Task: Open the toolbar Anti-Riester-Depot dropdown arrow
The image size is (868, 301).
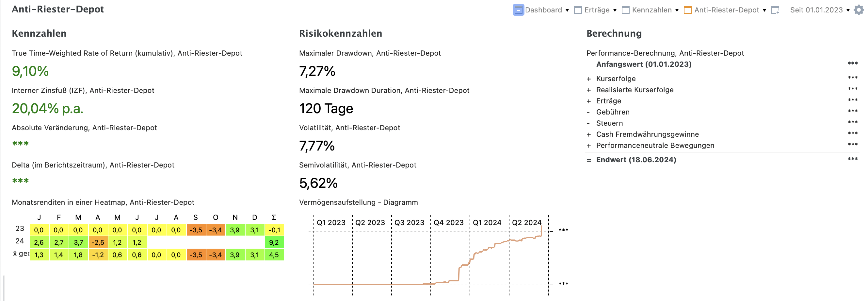Action: 764,10
